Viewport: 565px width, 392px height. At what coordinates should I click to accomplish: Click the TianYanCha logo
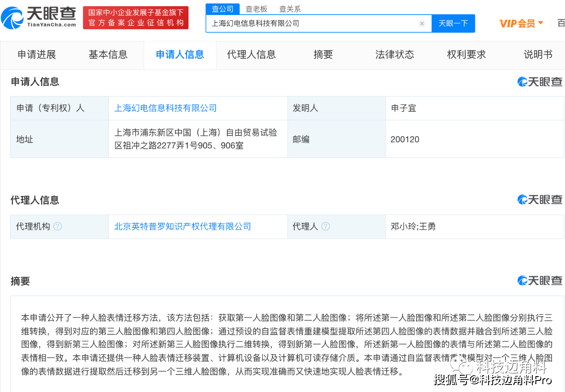click(38, 17)
